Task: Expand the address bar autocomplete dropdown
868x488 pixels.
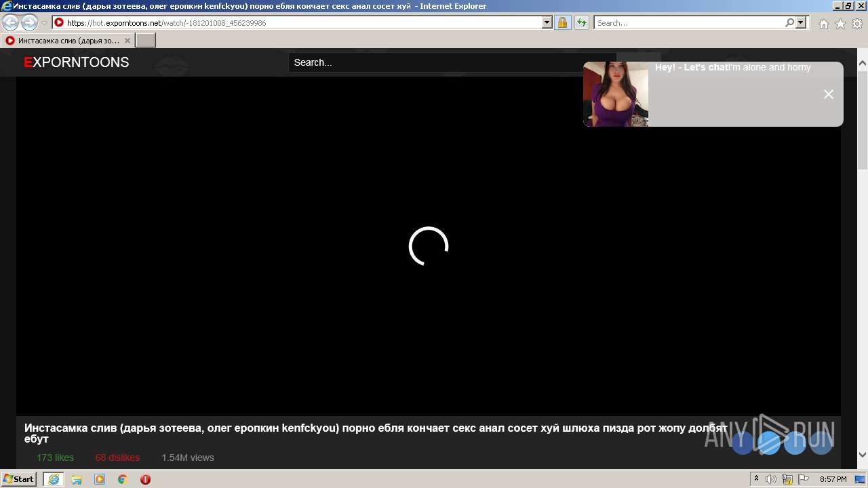Action: tap(547, 23)
